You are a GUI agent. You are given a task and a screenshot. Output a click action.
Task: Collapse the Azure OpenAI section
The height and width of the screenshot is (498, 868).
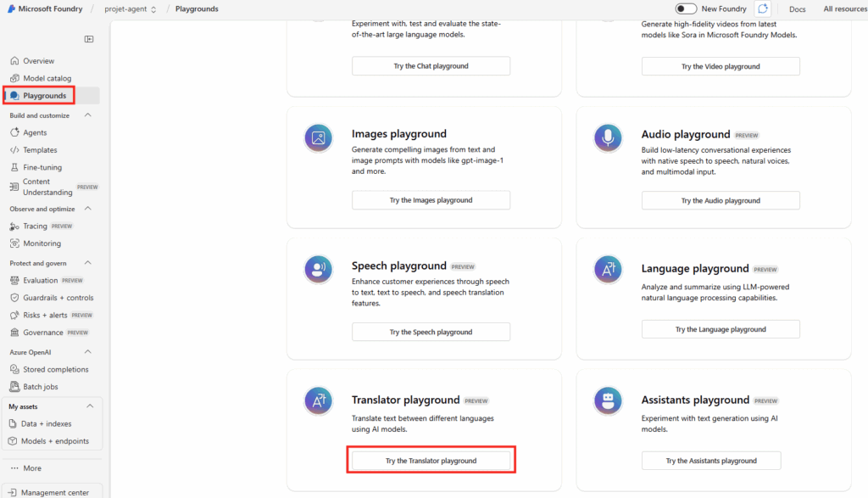pyautogui.click(x=88, y=351)
